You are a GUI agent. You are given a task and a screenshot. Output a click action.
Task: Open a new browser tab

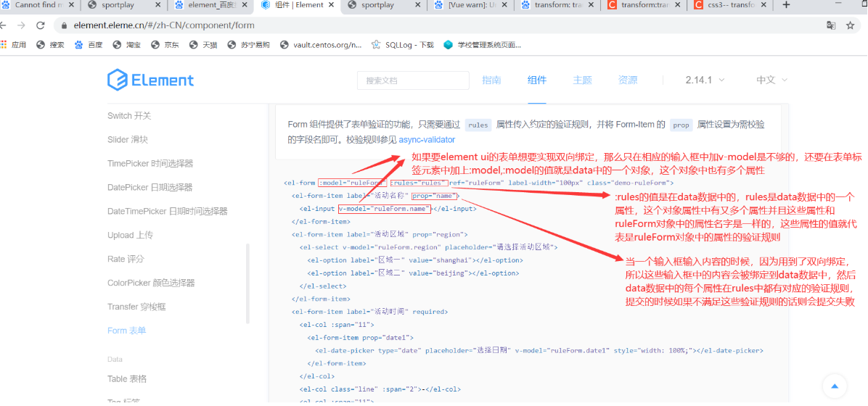[786, 5]
